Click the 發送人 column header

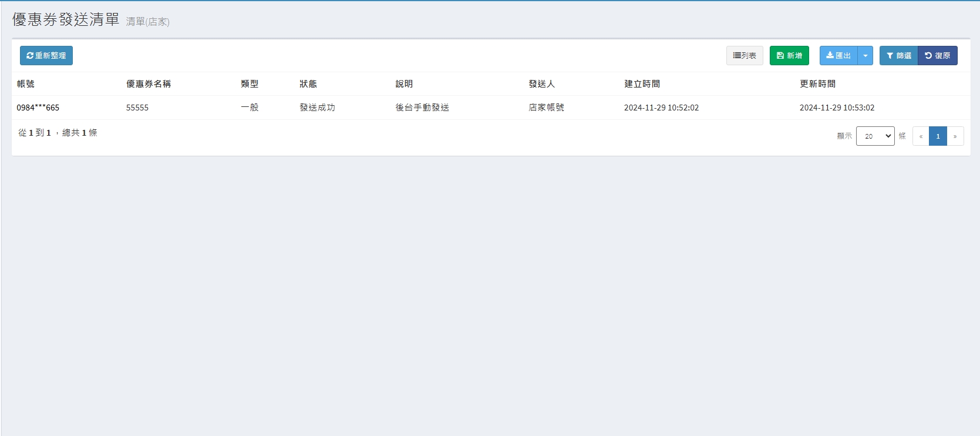point(541,84)
